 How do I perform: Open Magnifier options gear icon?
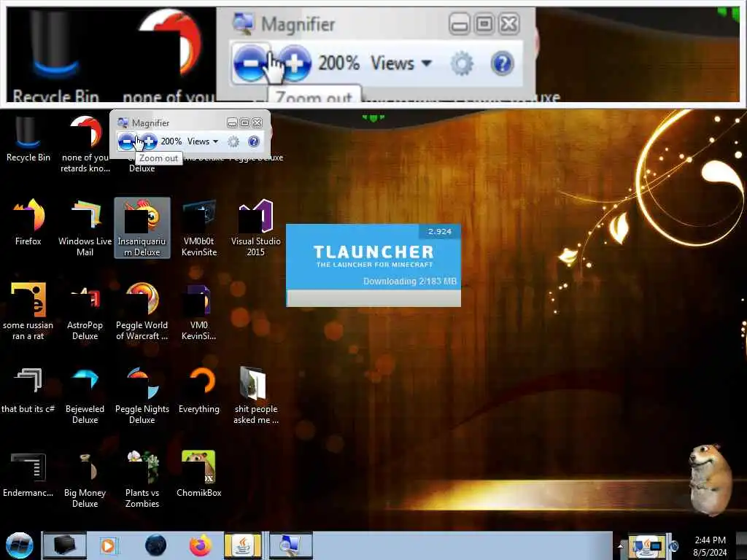tap(233, 141)
